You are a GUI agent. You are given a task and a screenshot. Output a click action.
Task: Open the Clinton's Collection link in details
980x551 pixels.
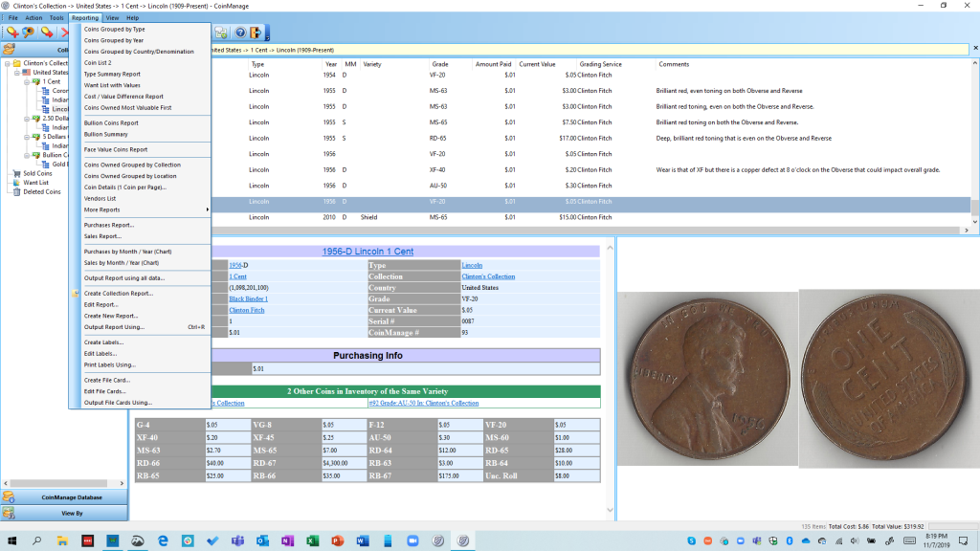click(x=488, y=276)
